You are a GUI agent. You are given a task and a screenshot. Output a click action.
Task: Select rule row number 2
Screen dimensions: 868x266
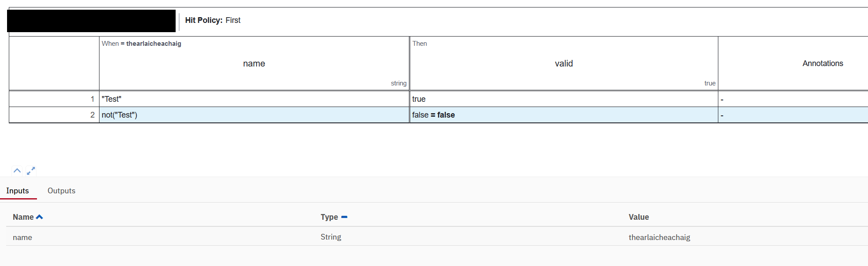54,115
